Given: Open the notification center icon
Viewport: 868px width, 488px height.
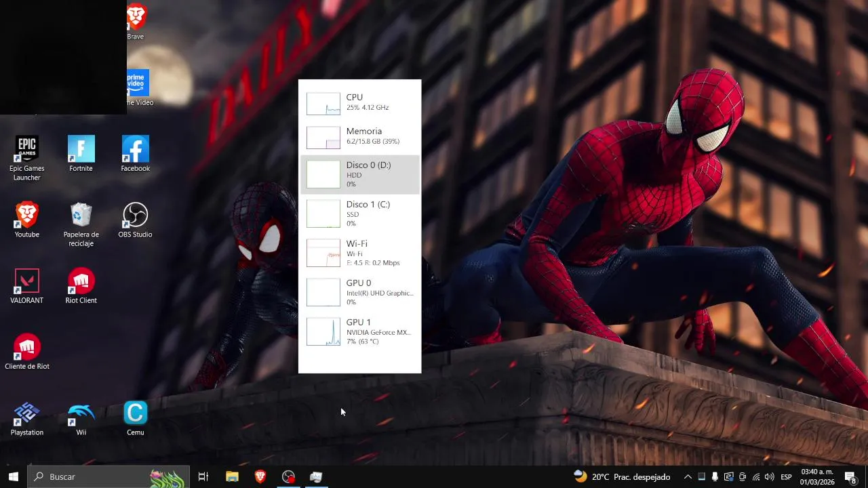Looking at the screenshot, I should [850, 477].
